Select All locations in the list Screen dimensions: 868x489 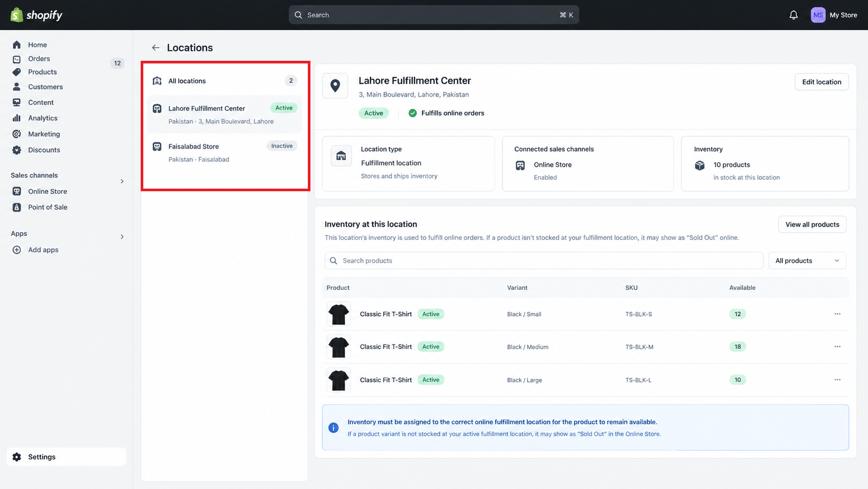(x=224, y=81)
